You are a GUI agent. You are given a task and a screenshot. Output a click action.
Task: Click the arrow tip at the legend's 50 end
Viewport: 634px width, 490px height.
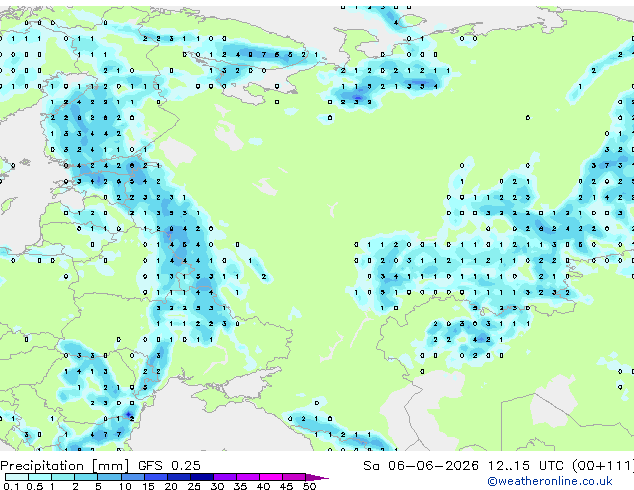coord(317,477)
